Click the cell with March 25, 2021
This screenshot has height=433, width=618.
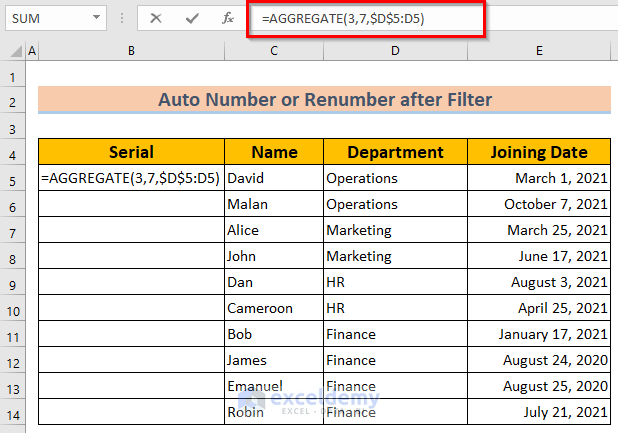(540, 230)
